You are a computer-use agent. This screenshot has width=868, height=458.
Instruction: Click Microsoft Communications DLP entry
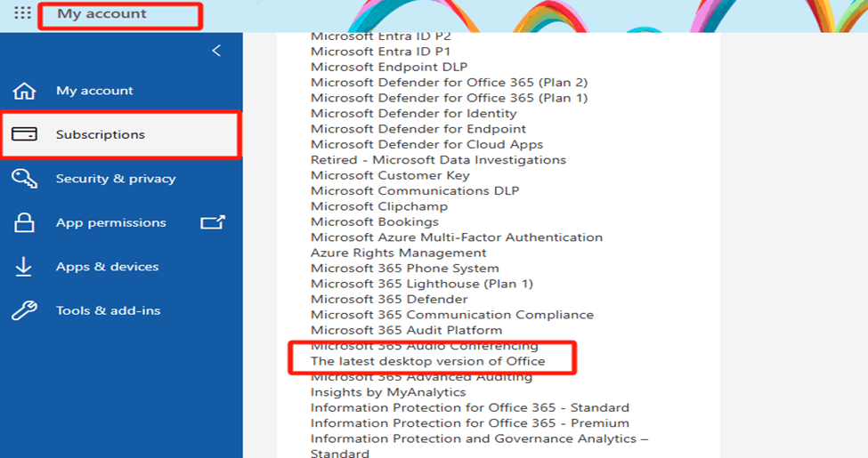tap(415, 191)
